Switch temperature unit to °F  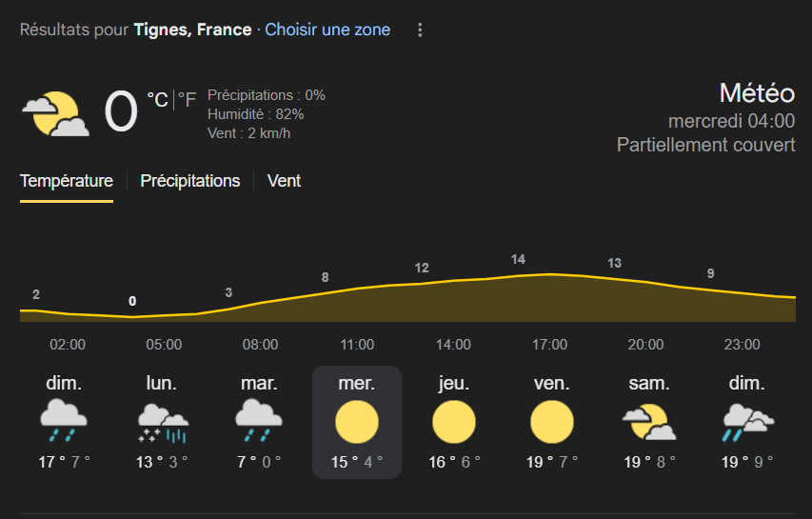[x=187, y=99]
